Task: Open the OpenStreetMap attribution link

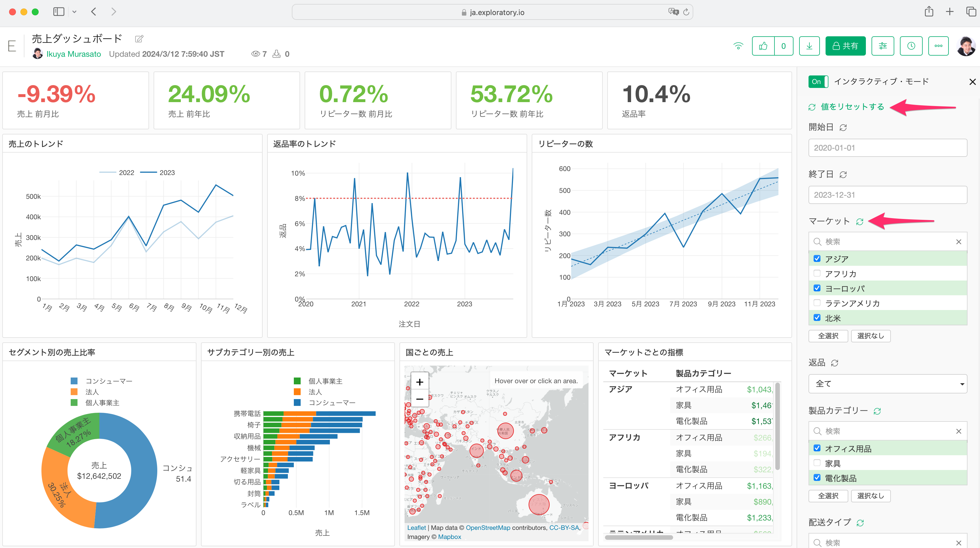Action: pos(488,528)
